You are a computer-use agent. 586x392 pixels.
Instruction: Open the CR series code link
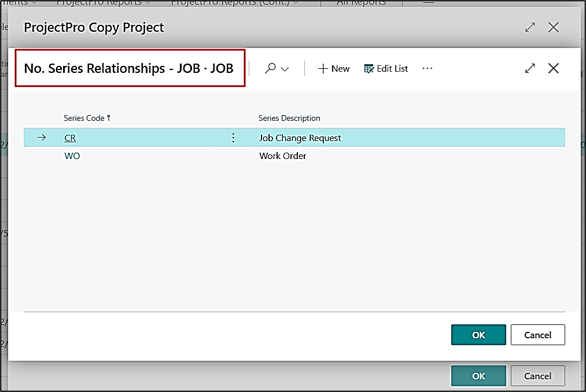(70, 138)
